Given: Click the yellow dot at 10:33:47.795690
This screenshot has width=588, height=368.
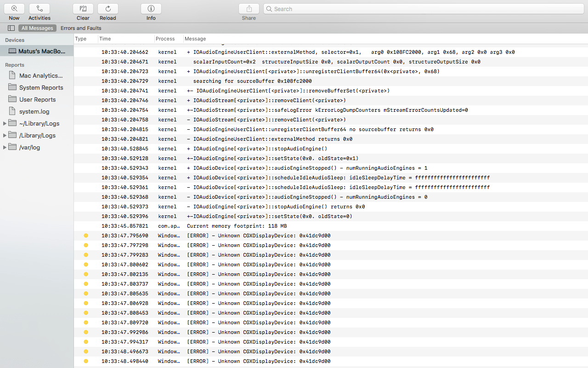Looking at the screenshot, I should pyautogui.click(x=86, y=236).
